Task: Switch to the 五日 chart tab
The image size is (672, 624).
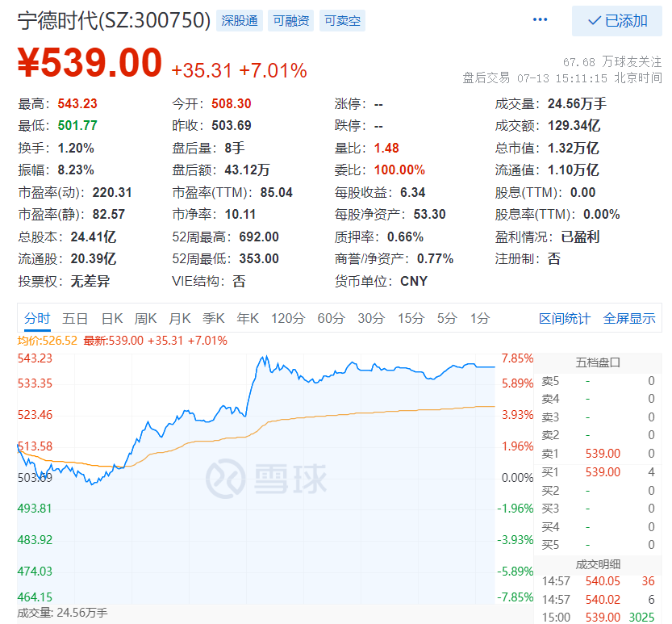Action: click(75, 318)
